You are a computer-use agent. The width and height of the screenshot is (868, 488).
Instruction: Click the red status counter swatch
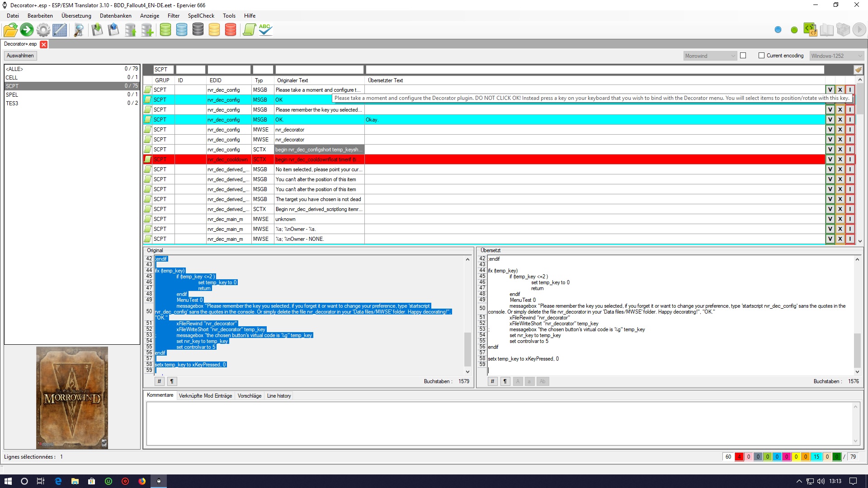[x=739, y=457]
